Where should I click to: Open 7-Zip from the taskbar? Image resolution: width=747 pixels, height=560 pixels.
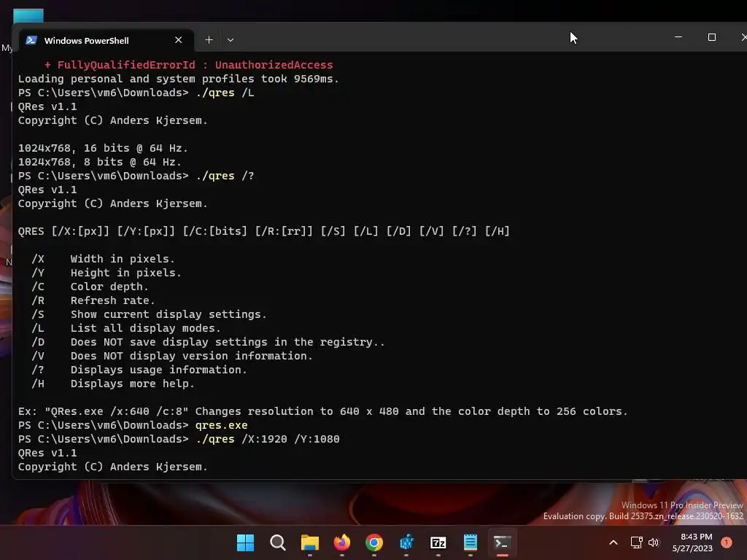438,542
